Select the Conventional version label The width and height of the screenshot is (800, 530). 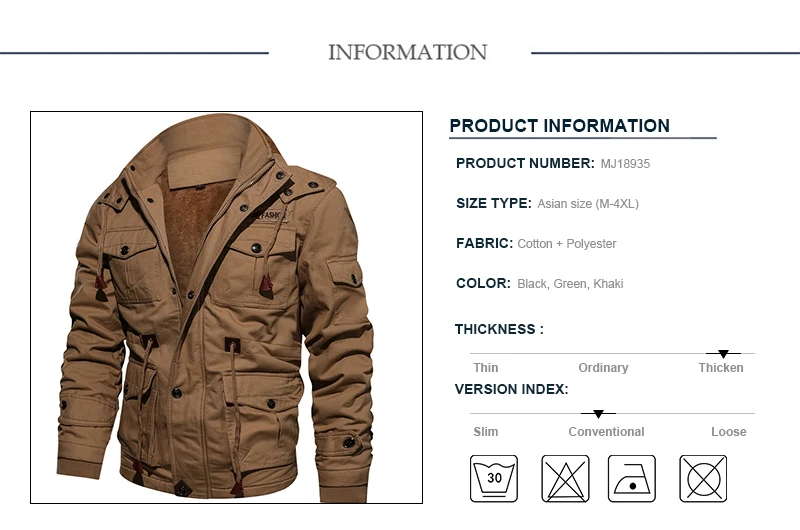[606, 432]
